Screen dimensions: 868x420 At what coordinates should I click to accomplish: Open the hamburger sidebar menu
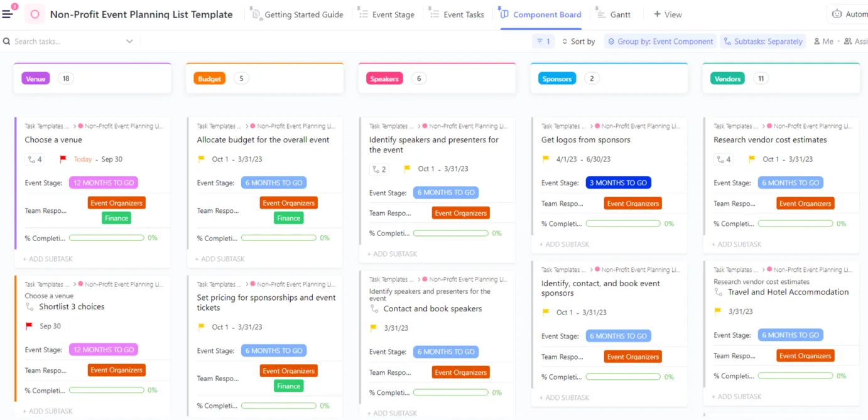click(x=8, y=14)
